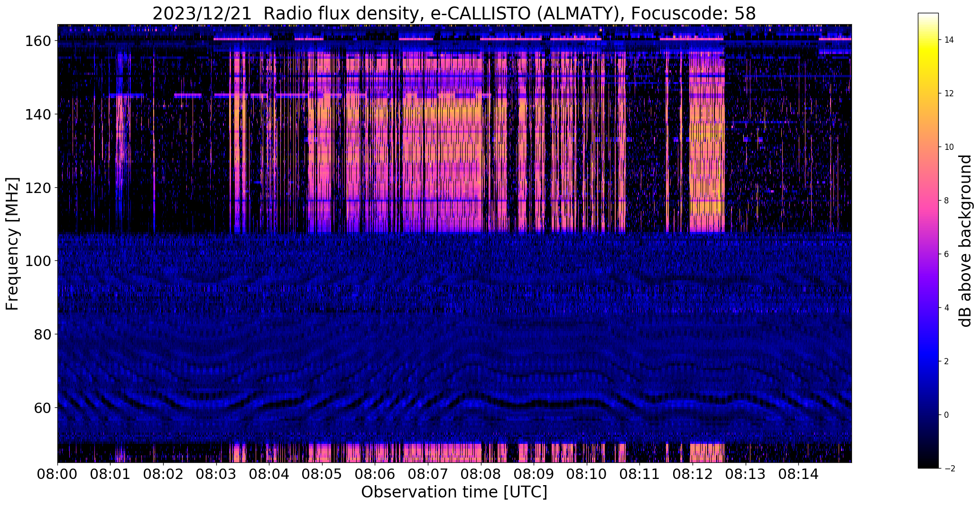980x506 pixels.
Task: Click the colorbar tick label 14
Action: pos(949,40)
